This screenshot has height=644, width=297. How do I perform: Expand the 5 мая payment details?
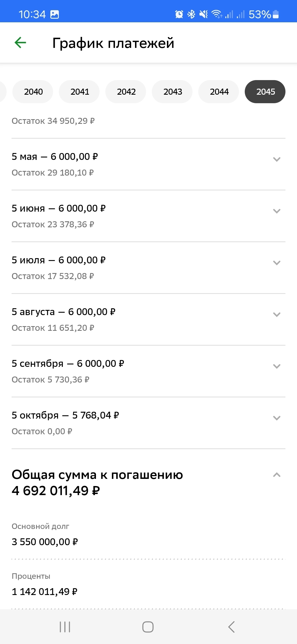point(277,159)
